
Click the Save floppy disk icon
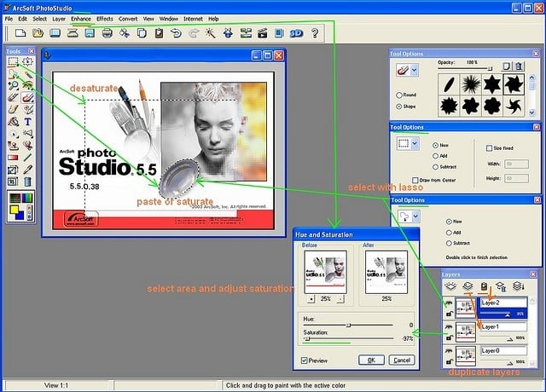pyautogui.click(x=90, y=33)
